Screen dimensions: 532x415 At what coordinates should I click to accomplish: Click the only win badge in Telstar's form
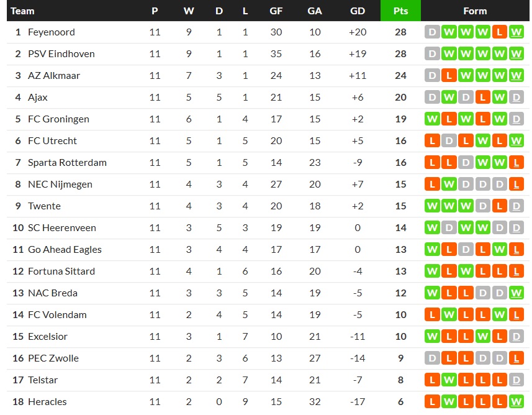click(x=449, y=380)
